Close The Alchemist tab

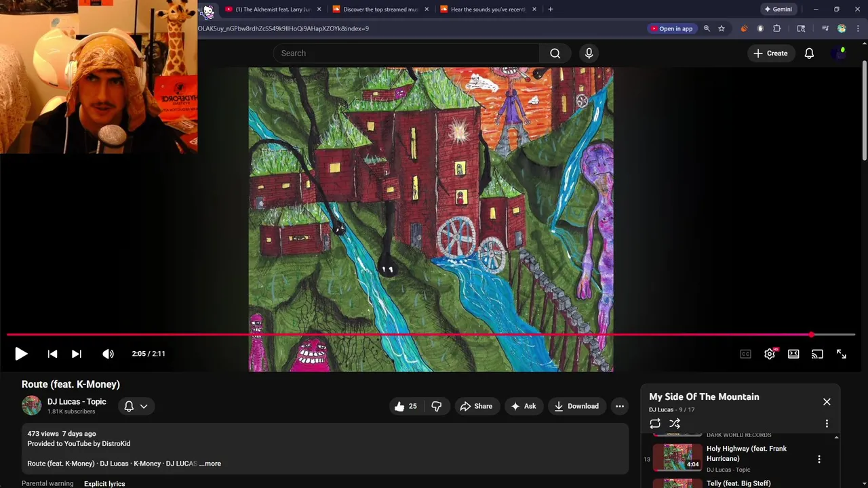point(319,9)
